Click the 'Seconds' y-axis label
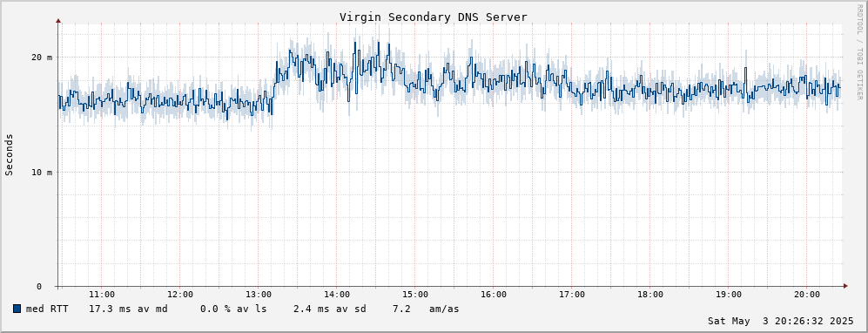Viewport: 868px width, 333px height. (x=9, y=155)
